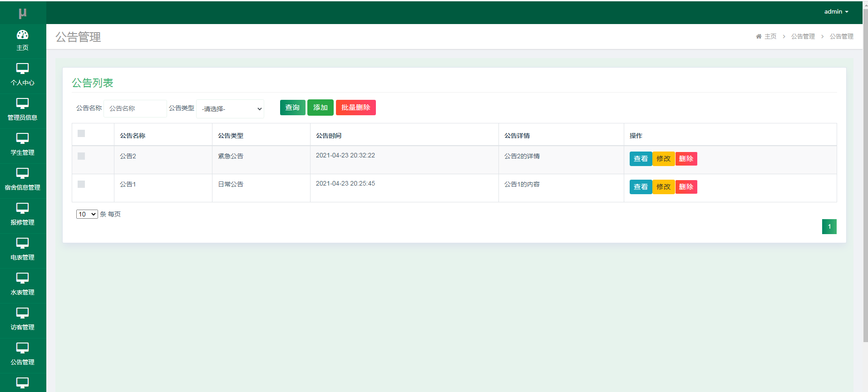Click the home icon in the breadcrumb
This screenshot has width=868, height=392.
(x=759, y=36)
